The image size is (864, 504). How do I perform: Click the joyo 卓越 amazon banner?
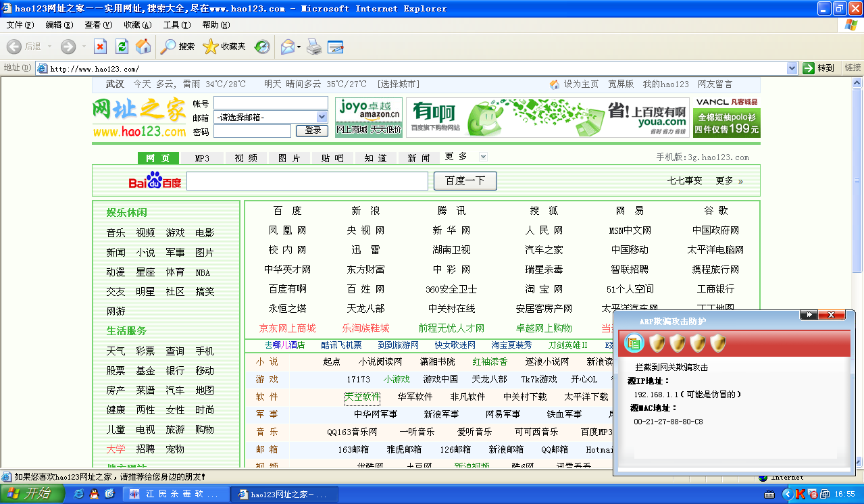[x=369, y=118]
